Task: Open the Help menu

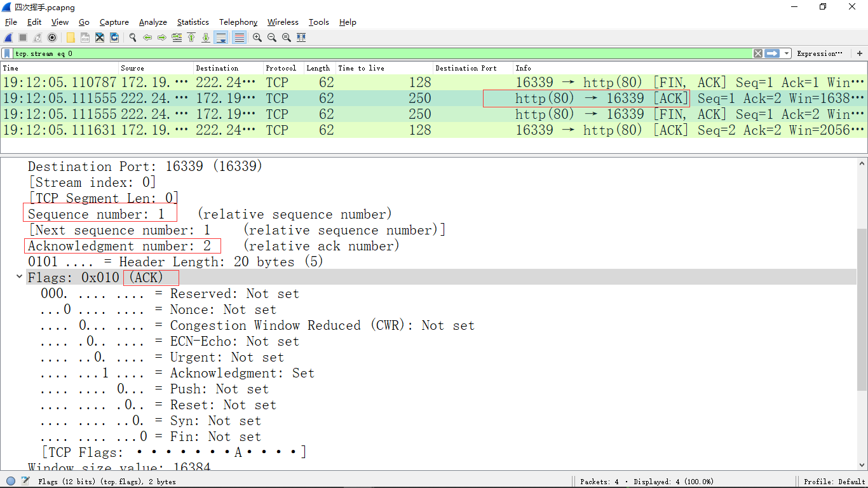Action: pyautogui.click(x=348, y=22)
